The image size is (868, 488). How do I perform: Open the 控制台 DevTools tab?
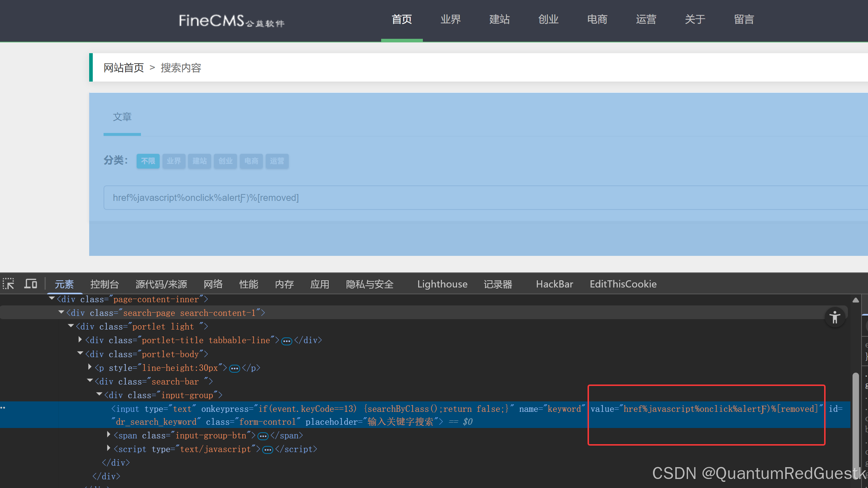point(104,284)
